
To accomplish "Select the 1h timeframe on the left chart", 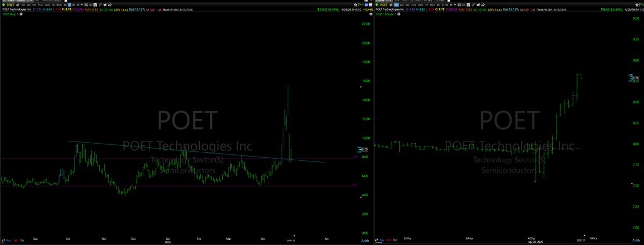I will click(x=54, y=5).
